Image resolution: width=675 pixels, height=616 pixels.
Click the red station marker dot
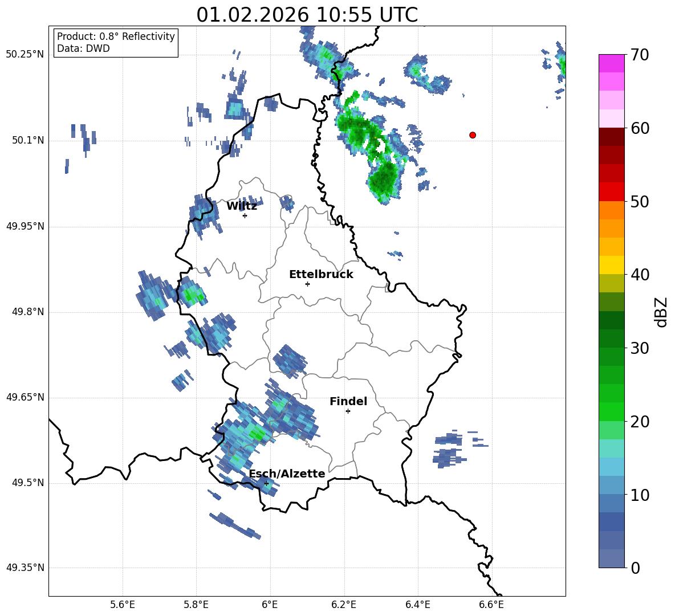(x=473, y=135)
